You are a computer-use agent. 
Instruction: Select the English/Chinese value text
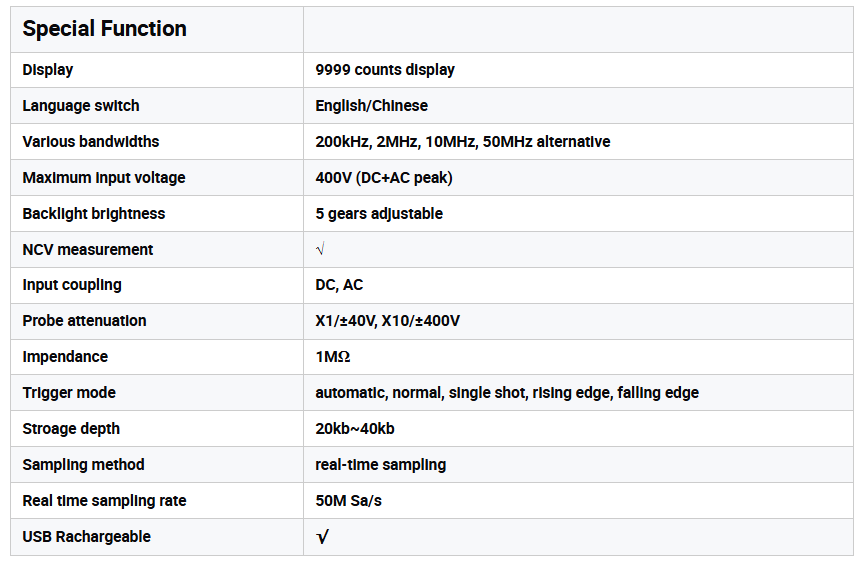371,106
